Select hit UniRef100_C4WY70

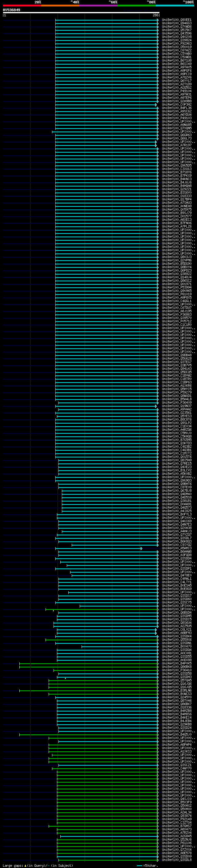176,768
